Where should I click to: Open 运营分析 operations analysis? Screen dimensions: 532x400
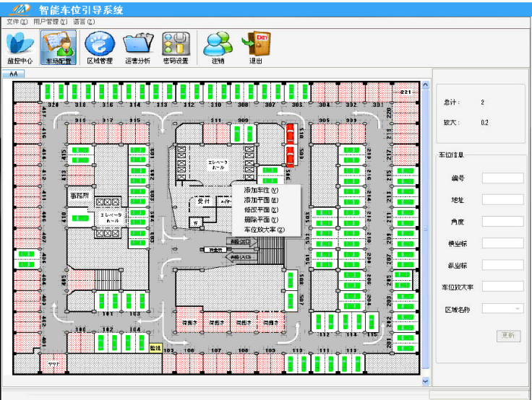[x=138, y=48]
